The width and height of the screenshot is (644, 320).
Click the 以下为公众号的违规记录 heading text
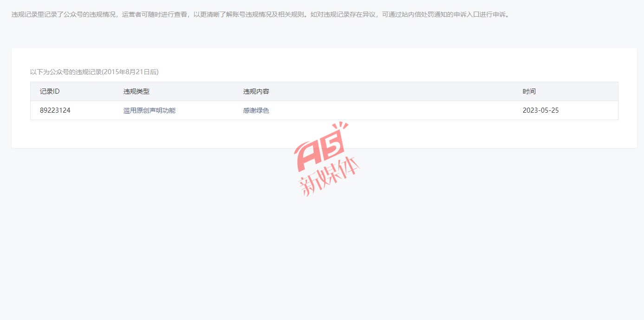(x=65, y=72)
